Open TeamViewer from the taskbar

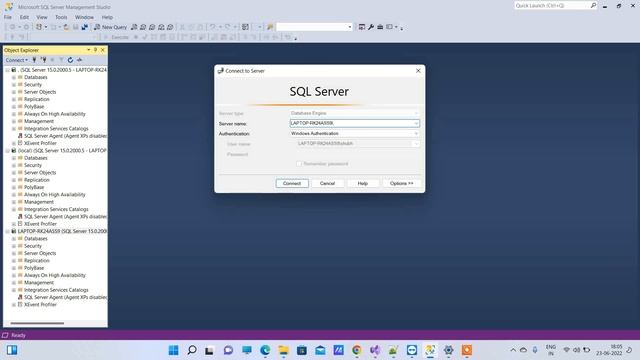412,350
